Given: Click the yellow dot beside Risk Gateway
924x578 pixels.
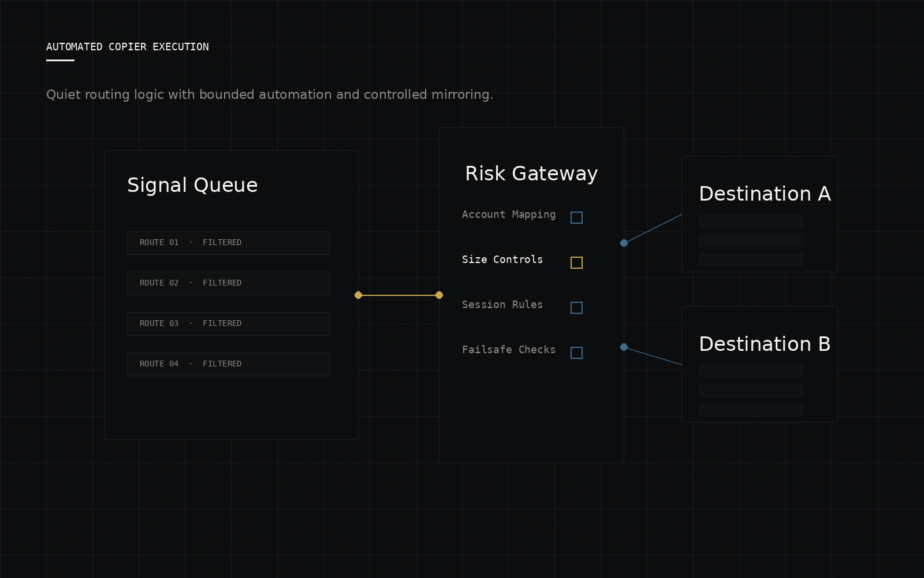Looking at the screenshot, I should (439, 295).
